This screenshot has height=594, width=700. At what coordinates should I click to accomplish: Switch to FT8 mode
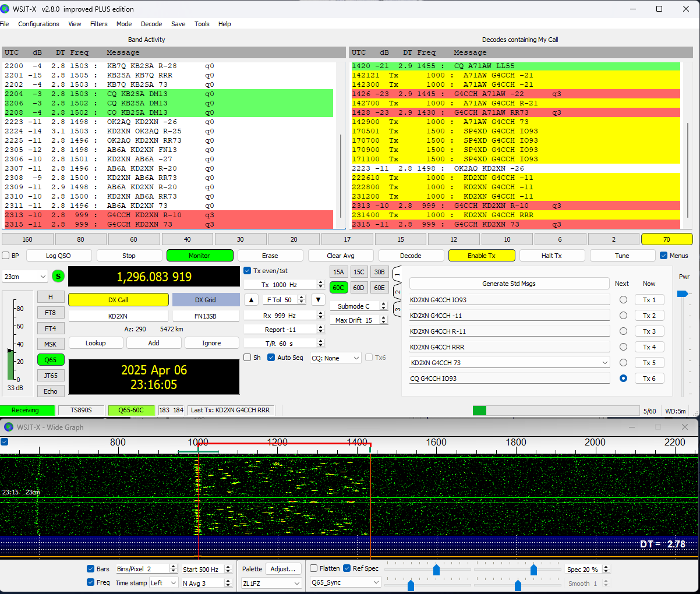51,313
